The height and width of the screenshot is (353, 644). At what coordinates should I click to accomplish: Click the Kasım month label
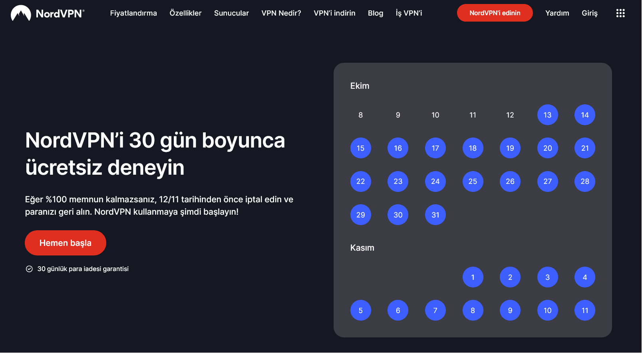tap(362, 248)
